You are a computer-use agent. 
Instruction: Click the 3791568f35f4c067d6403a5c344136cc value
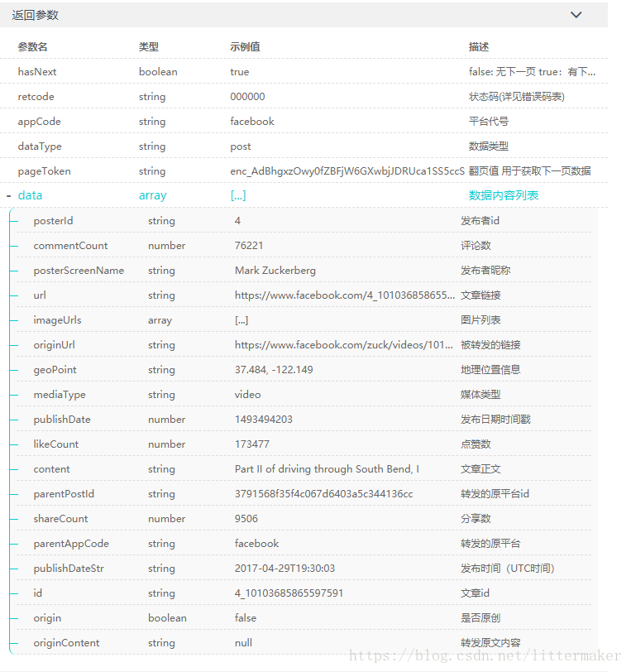324,494
